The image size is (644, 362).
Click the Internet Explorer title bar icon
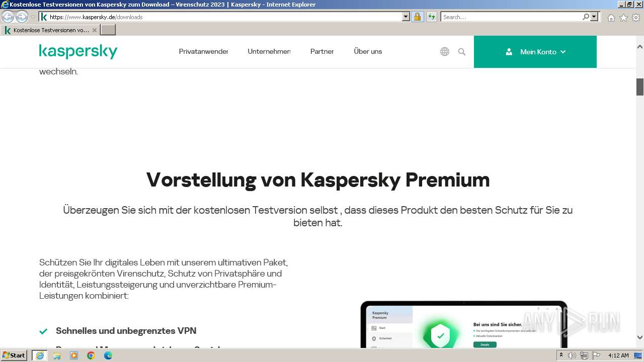click(x=5, y=5)
